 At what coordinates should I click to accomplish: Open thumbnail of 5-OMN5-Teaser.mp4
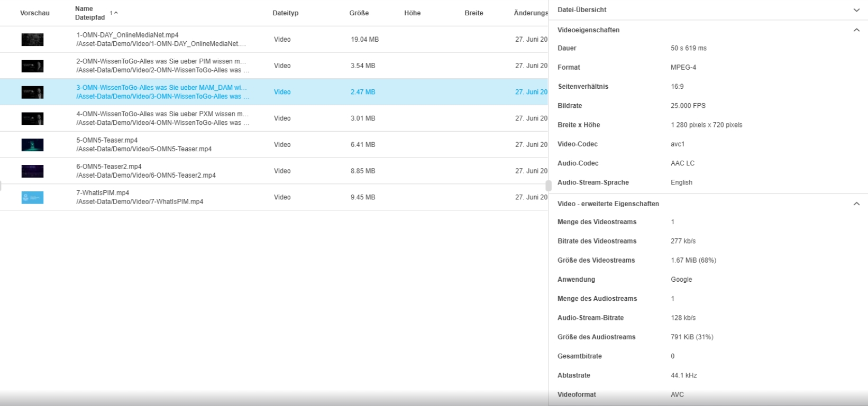click(32, 145)
